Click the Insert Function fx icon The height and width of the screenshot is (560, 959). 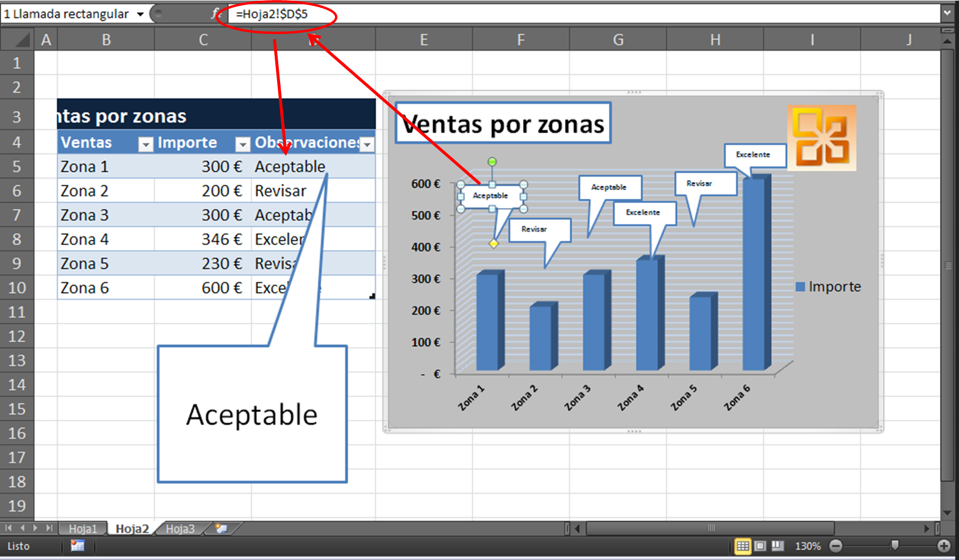click(215, 14)
